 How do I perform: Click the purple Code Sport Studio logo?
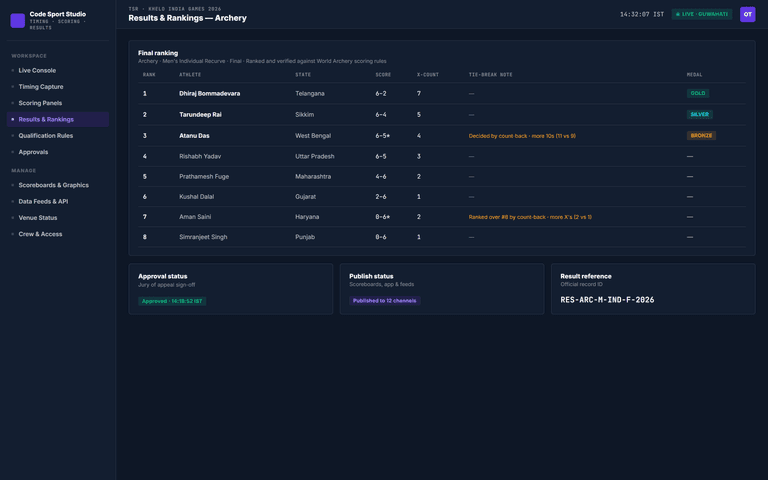click(x=18, y=21)
